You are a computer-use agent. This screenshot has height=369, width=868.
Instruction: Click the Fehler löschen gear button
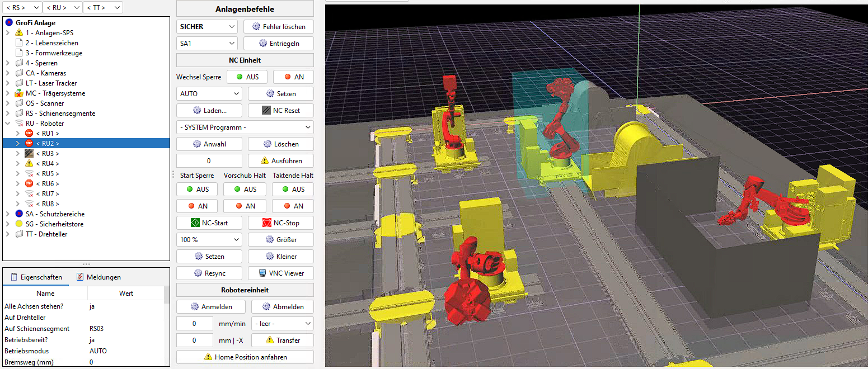pyautogui.click(x=278, y=27)
